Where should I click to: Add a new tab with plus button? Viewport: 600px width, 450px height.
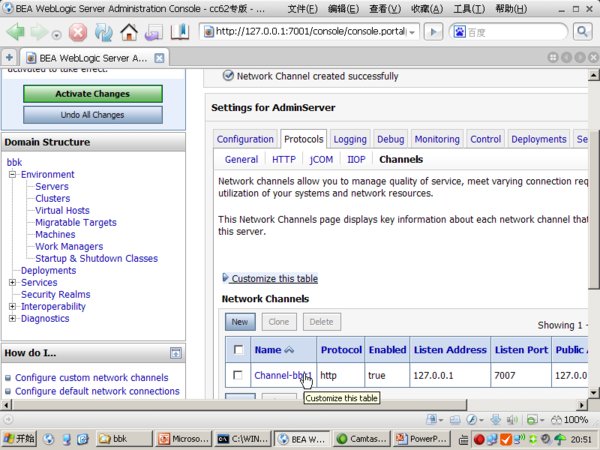(9, 58)
